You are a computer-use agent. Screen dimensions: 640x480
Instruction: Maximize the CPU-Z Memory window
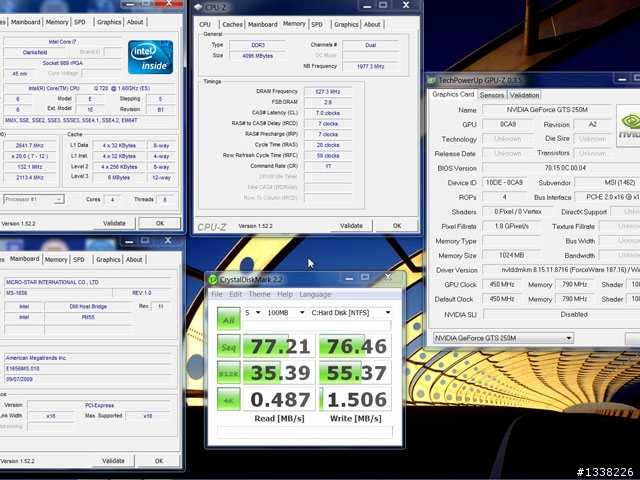383,5
